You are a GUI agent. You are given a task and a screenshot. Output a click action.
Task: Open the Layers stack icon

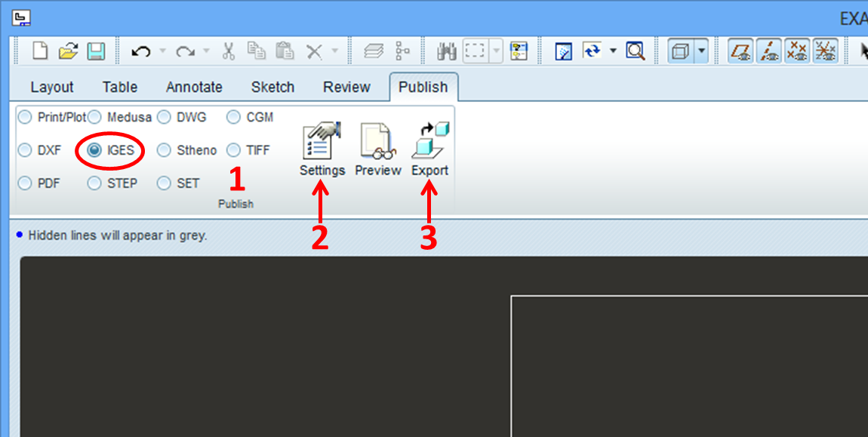click(374, 51)
